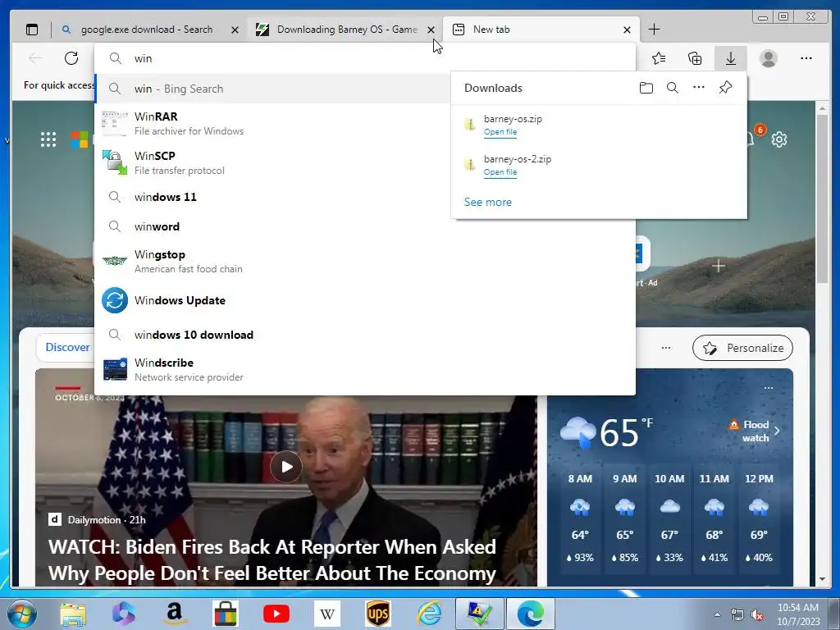Image resolution: width=840 pixels, height=630 pixels.
Task: Open Wikipedia taskbar shortcut
Action: point(327,614)
